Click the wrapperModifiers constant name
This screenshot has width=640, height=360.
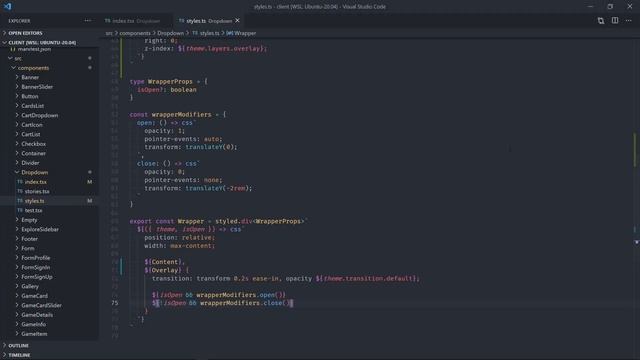pos(182,115)
